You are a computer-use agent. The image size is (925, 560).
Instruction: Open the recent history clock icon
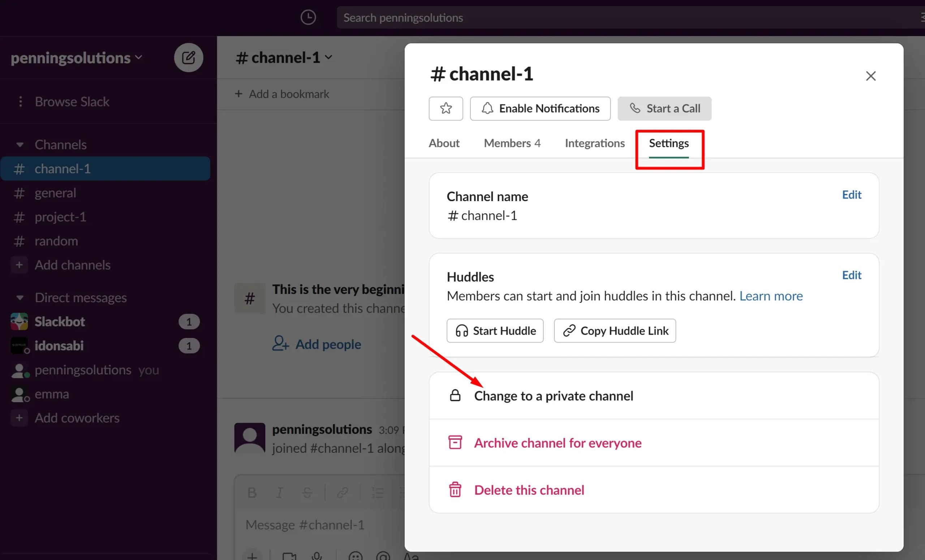[x=308, y=17]
